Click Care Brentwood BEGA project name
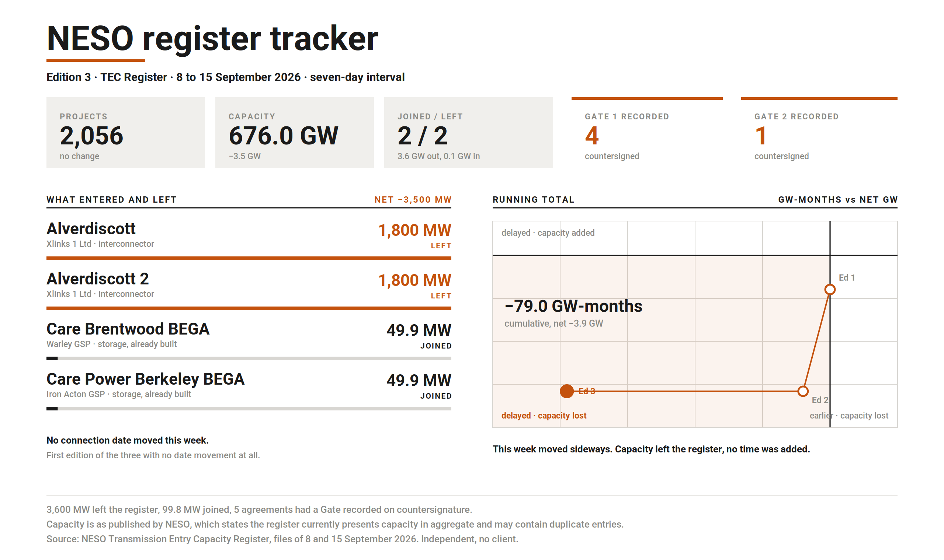Viewport: 944px width, 560px height. click(x=128, y=329)
